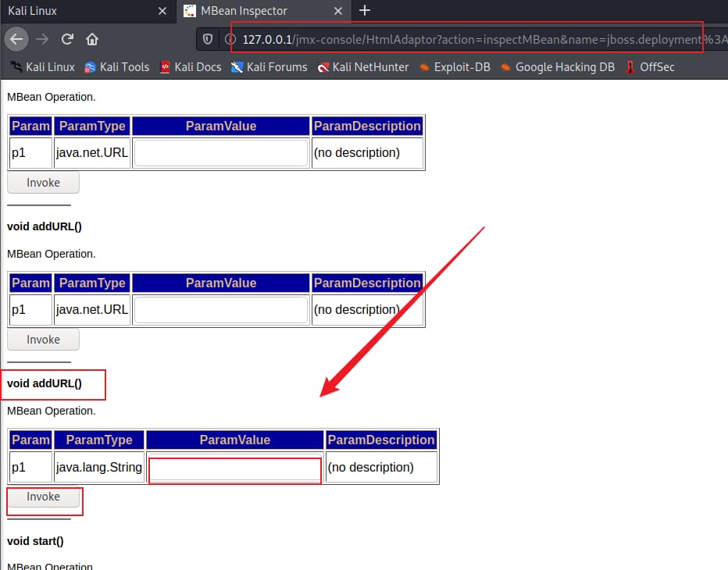Open the Kali Forums bookmark
Screen dimensions: 728x570
tap(269, 67)
